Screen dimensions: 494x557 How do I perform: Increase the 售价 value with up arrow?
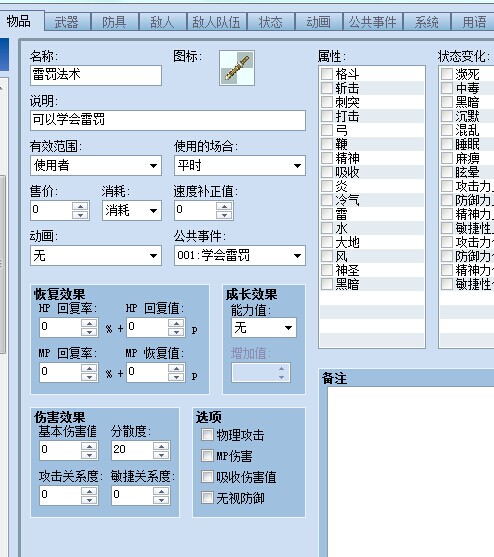pos(80,206)
